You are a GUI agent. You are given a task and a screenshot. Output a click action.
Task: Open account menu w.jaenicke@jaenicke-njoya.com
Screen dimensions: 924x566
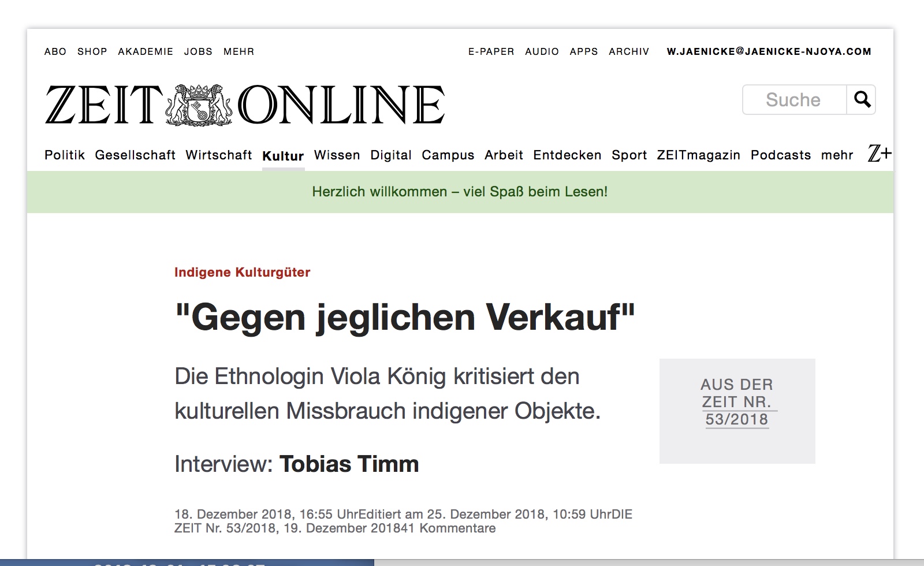click(769, 51)
